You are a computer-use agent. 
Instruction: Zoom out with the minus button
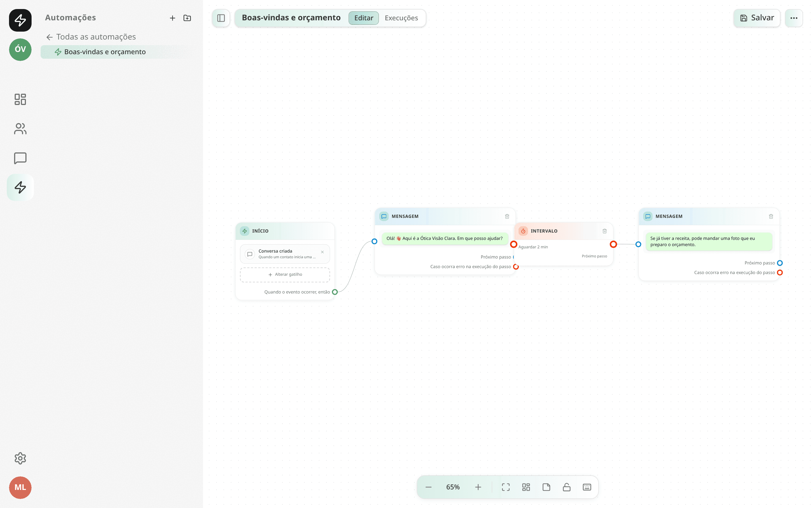tap(429, 487)
